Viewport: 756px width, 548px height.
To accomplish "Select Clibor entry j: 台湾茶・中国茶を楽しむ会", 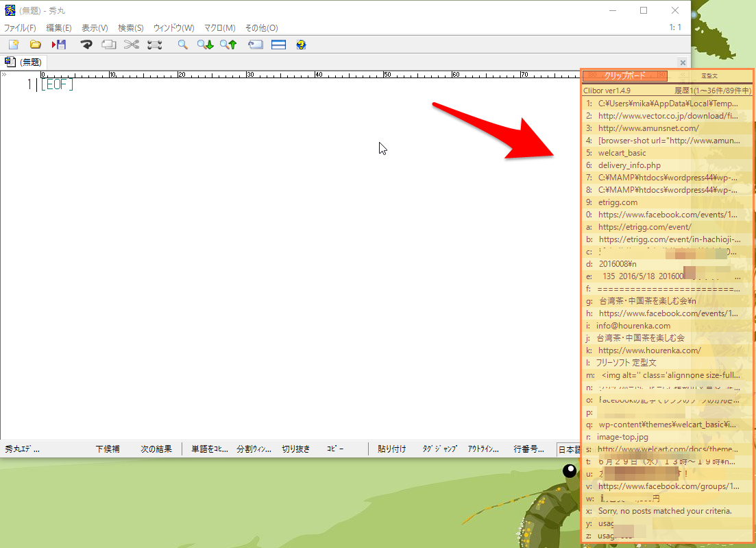I will point(667,338).
